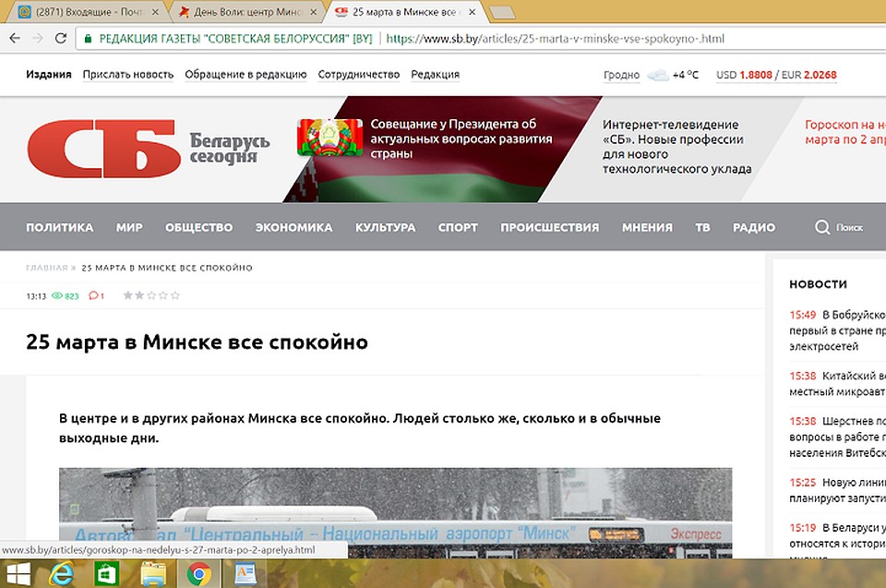Click the Chrome taskbar icon
The image size is (886, 588).
[199, 574]
